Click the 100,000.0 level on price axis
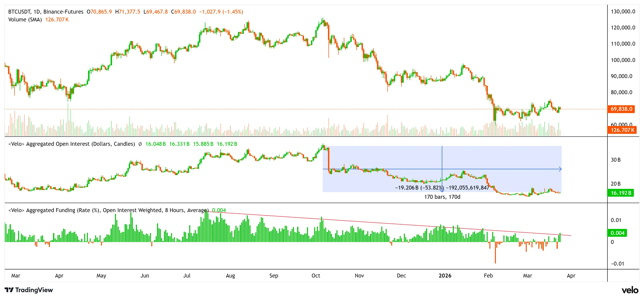The width and height of the screenshot is (644, 298). click(x=623, y=60)
